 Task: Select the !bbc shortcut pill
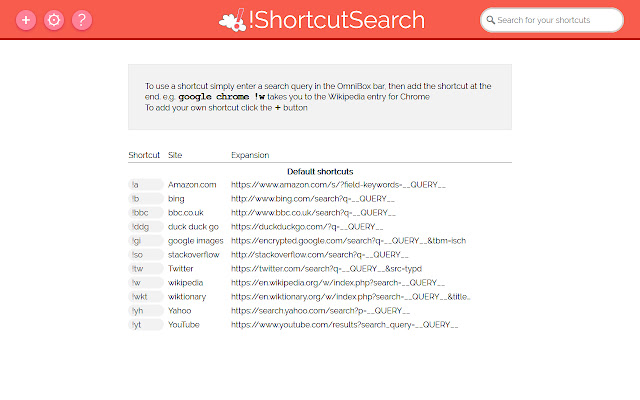click(146, 213)
